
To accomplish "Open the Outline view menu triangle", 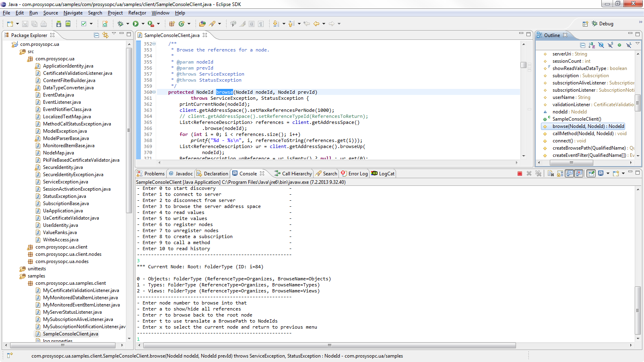I will point(638,44).
